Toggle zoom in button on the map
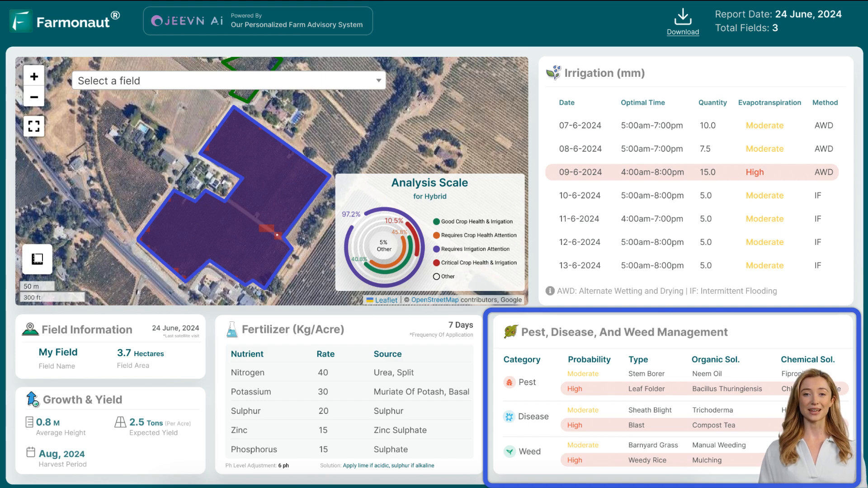The width and height of the screenshot is (868, 488). coord(33,76)
